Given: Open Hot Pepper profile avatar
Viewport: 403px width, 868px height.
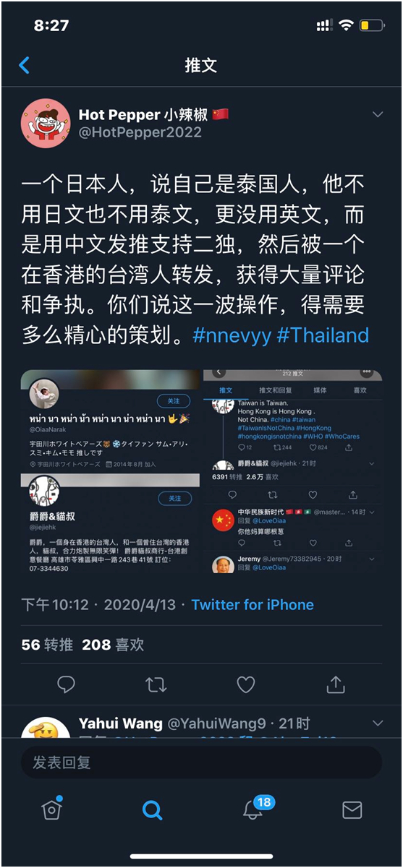Looking at the screenshot, I should [45, 121].
